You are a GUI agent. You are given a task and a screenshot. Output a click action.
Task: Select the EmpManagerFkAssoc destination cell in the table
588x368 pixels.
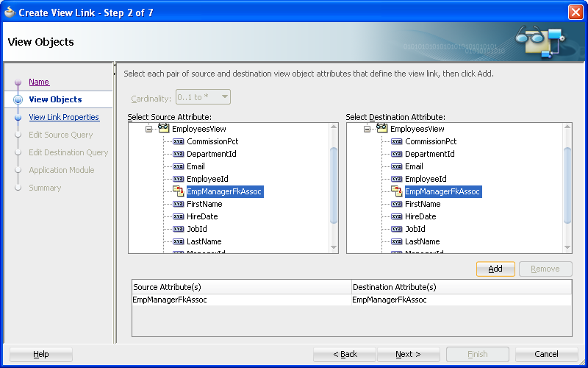tap(462, 300)
